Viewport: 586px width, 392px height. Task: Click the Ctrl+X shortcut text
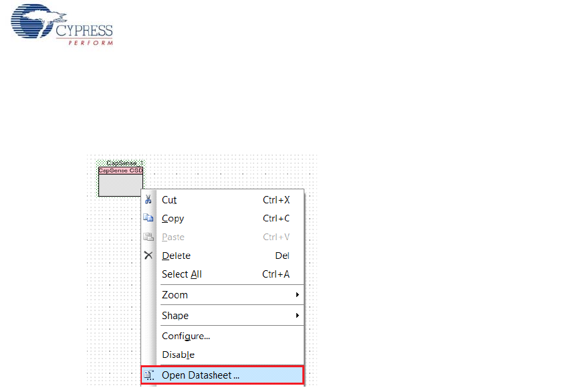[x=276, y=200]
